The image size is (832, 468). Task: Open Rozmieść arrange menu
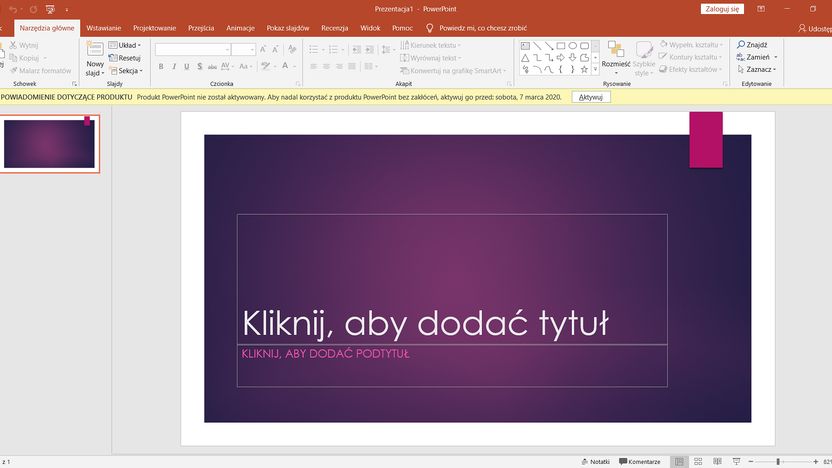tap(616, 57)
